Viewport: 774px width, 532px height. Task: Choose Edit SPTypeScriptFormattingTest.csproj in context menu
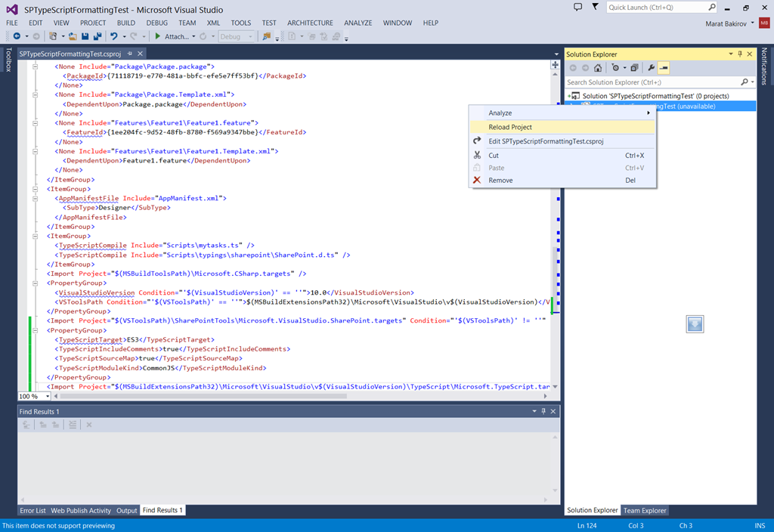[562, 141]
